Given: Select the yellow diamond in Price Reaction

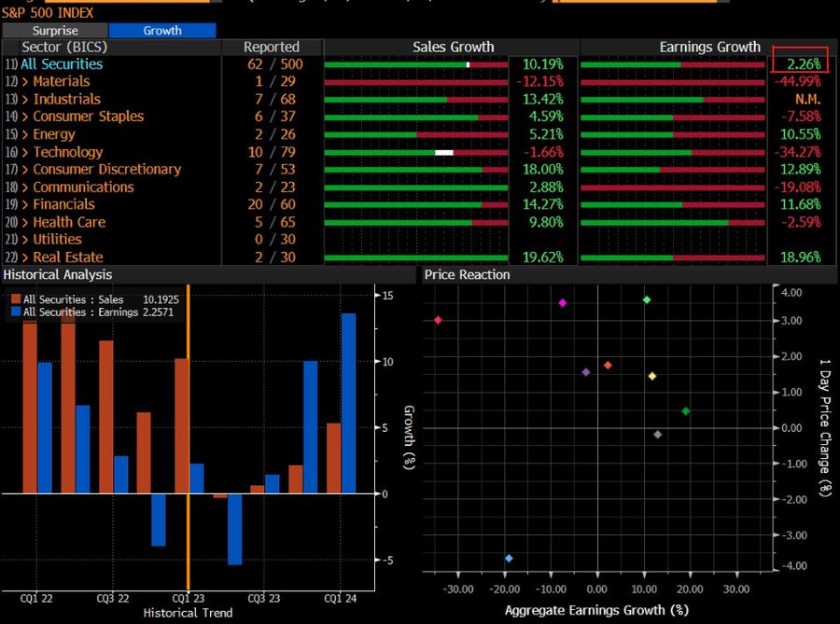Looking at the screenshot, I should [652, 376].
